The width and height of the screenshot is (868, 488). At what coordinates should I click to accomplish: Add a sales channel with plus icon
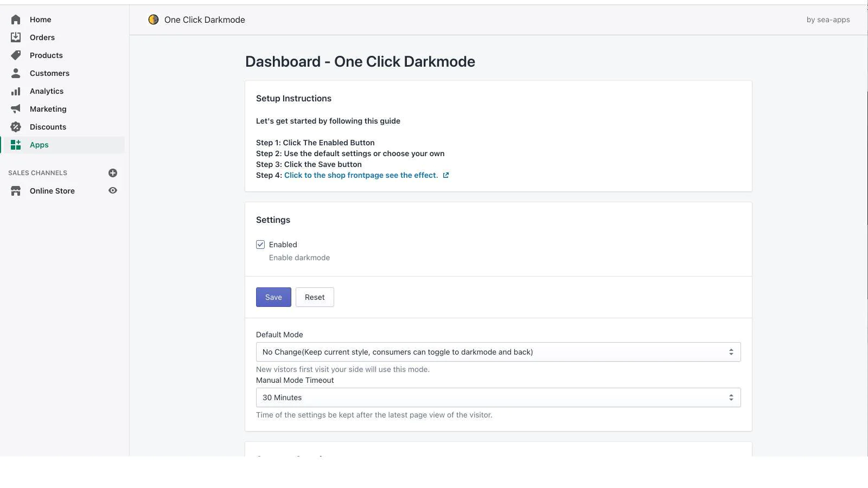113,173
